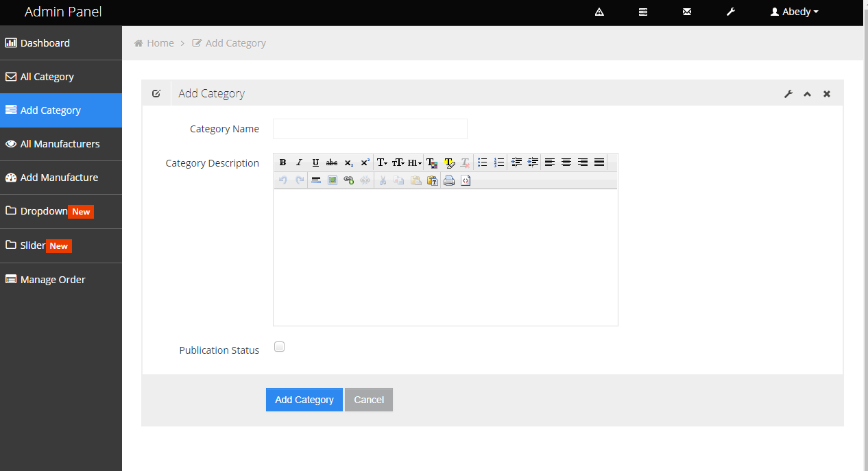
Task: Apply strikethrough formatting in editor
Action: click(x=332, y=162)
